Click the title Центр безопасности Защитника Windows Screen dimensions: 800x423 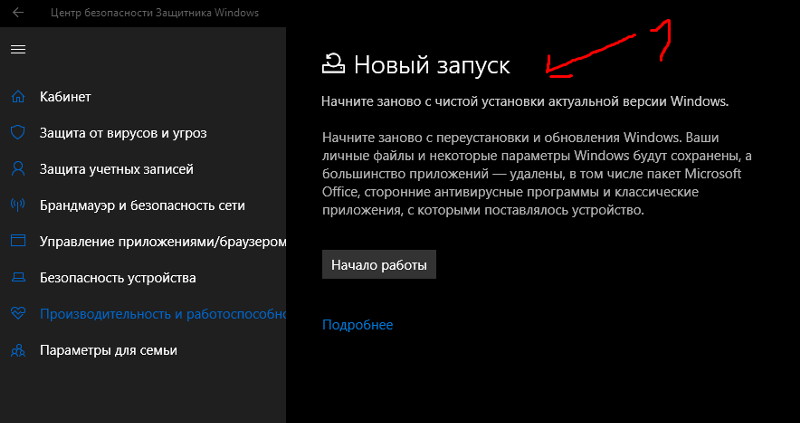point(155,13)
